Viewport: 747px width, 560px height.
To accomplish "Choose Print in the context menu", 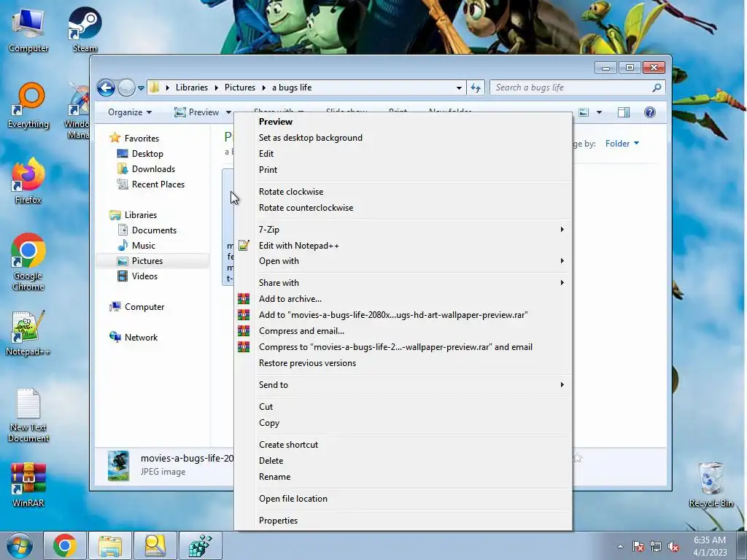I will pos(403,170).
